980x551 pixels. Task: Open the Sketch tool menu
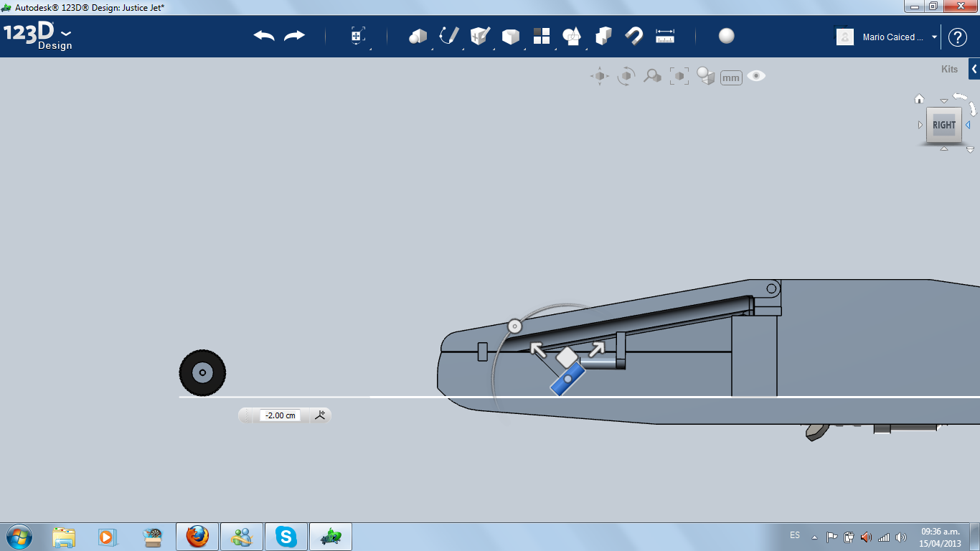point(449,36)
